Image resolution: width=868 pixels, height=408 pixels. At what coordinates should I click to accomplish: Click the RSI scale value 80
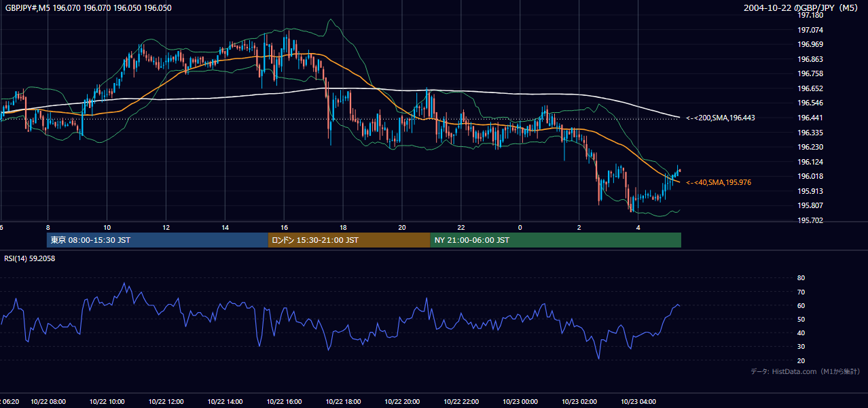pos(801,278)
